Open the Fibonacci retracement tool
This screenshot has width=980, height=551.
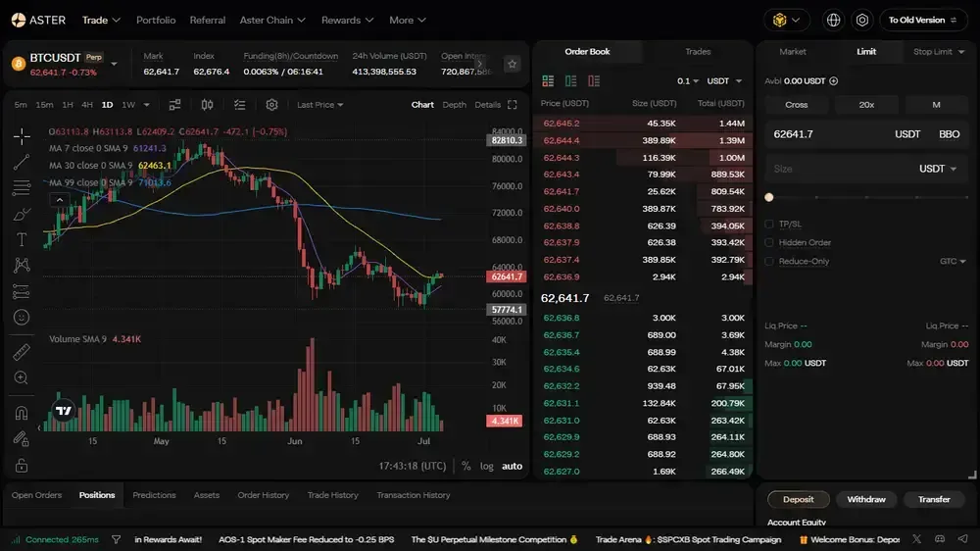[x=22, y=187]
